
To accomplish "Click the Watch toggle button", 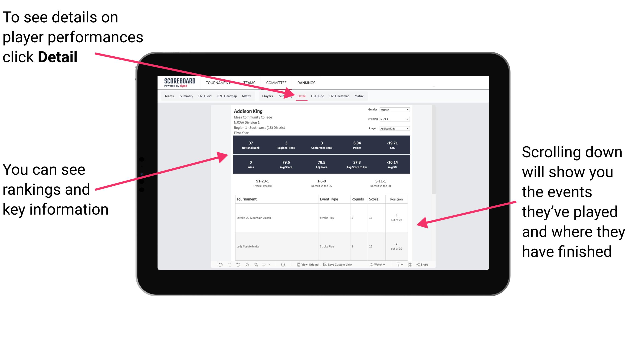I will point(375,265).
